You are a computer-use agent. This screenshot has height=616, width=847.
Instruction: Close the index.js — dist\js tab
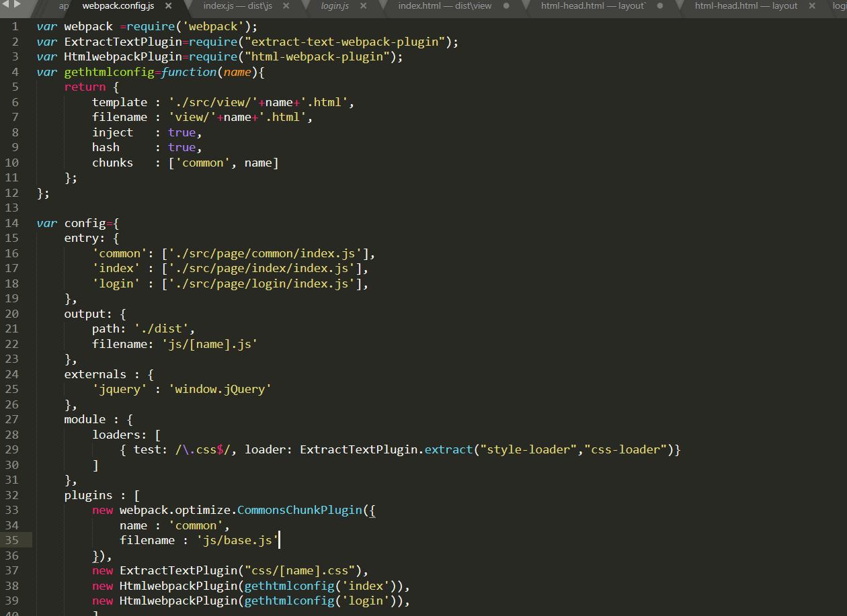coord(286,6)
